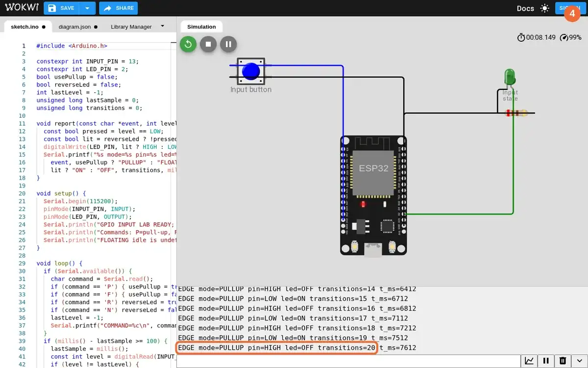588x368 pixels.
Task: Pause serial monitor output
Action: coord(546,361)
